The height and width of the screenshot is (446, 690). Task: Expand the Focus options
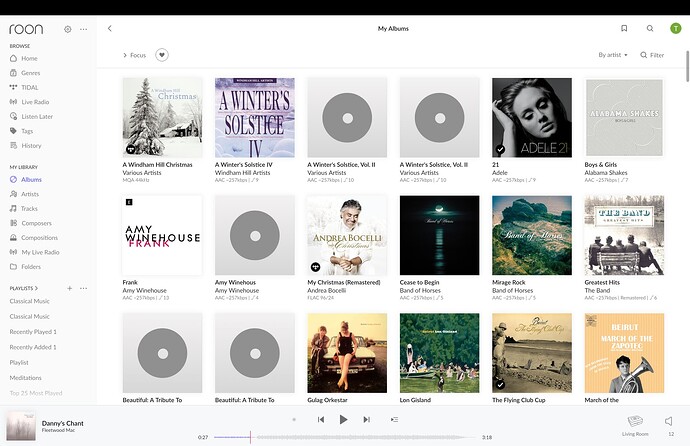(x=134, y=55)
